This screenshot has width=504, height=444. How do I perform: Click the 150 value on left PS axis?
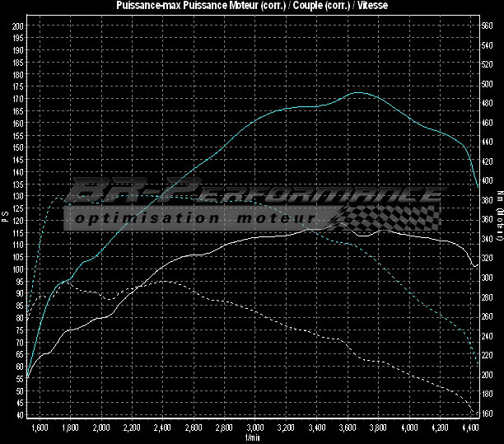(18, 147)
